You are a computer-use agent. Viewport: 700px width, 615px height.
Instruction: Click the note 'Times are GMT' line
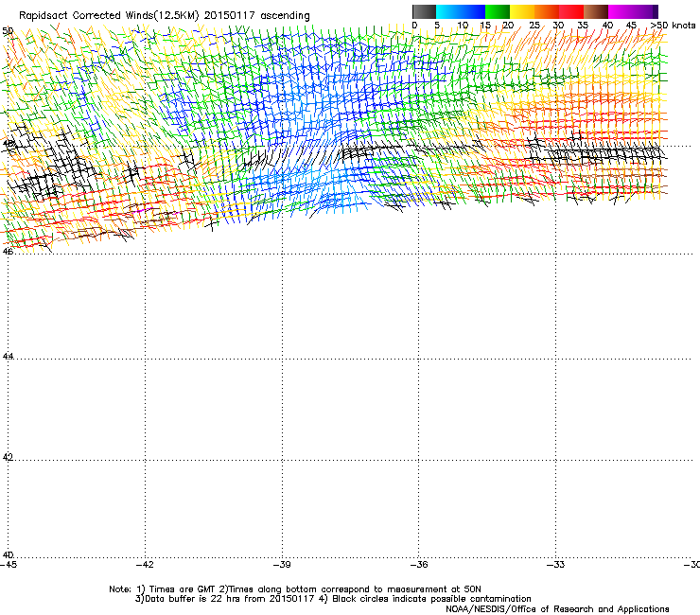(x=295, y=589)
